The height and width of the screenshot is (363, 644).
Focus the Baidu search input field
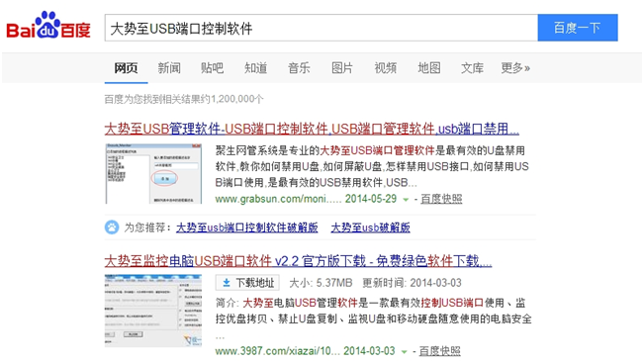[322, 28]
